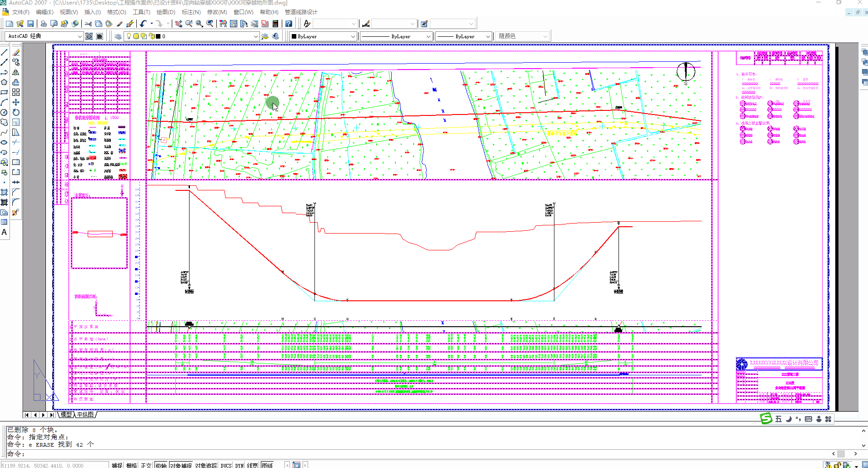Viewport: 868px width, 468px height.
Task: Toggle 正交 ortho mode in status bar
Action: (146, 465)
